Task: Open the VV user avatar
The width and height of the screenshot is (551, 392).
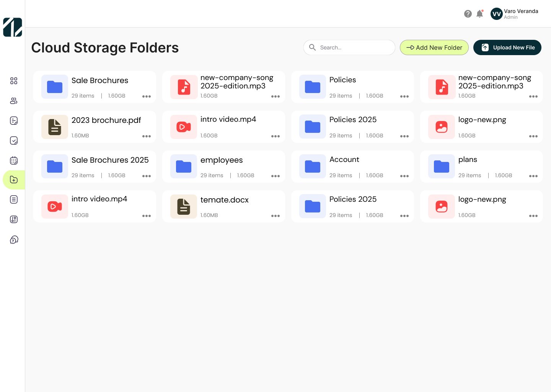Action: pyautogui.click(x=496, y=14)
